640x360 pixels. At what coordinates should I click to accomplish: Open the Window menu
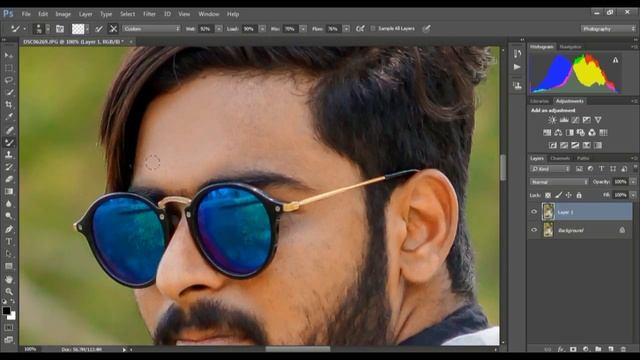tap(209, 14)
